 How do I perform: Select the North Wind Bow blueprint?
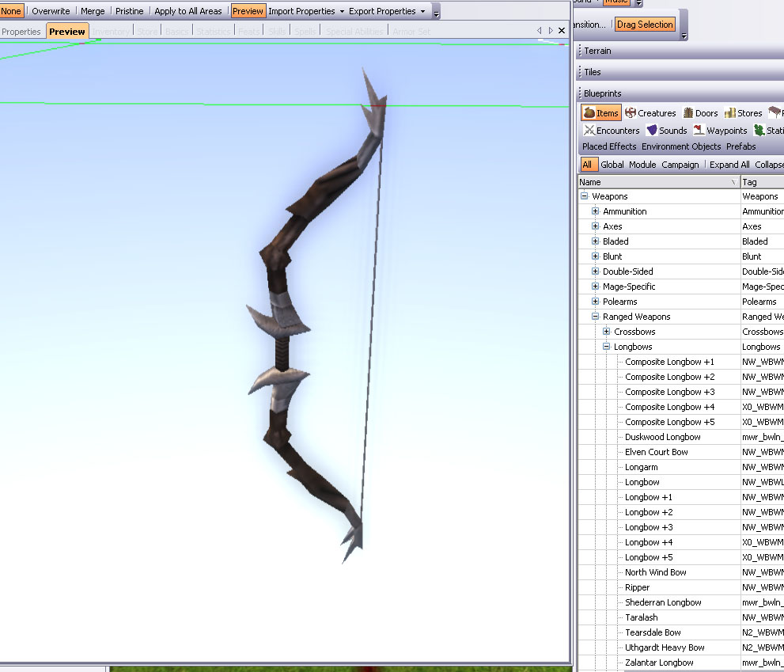[x=656, y=572]
